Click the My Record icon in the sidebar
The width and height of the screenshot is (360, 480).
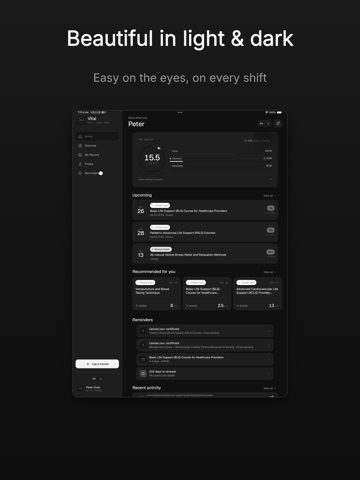coord(80,155)
